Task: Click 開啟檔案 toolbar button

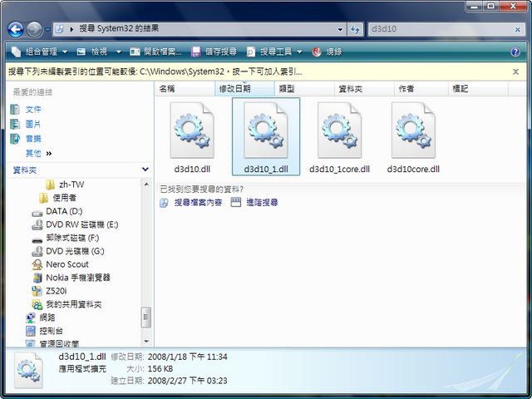Action: coord(156,52)
